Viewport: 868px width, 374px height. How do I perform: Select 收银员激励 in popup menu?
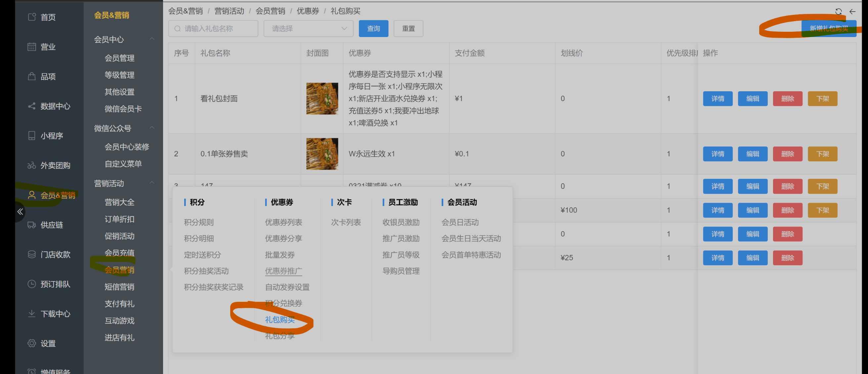(x=401, y=222)
